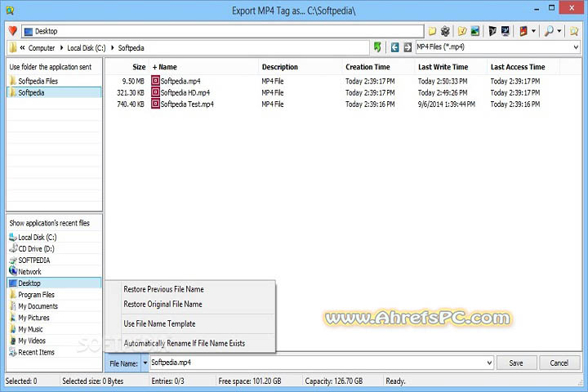Click the 9/6/2014 1:39:44 PM write time

[x=446, y=104]
